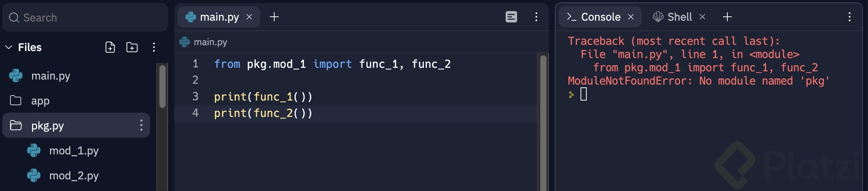
Task: Add a new editor tab with plus
Action: click(x=274, y=17)
